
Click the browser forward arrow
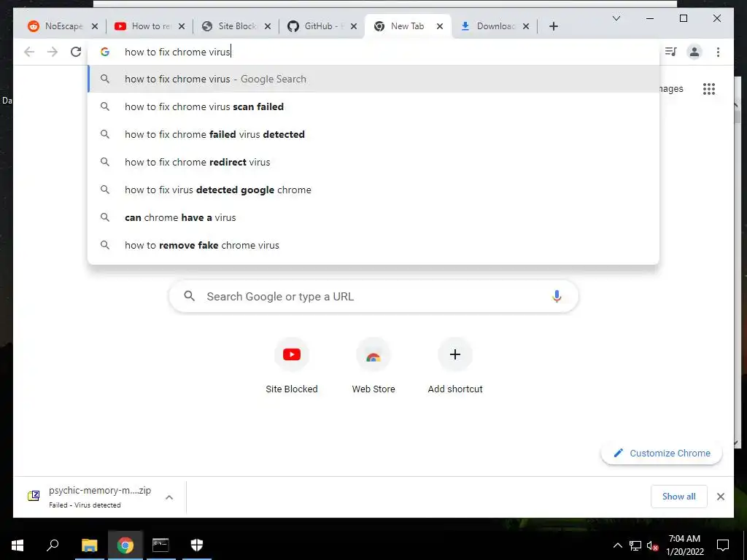(x=53, y=52)
